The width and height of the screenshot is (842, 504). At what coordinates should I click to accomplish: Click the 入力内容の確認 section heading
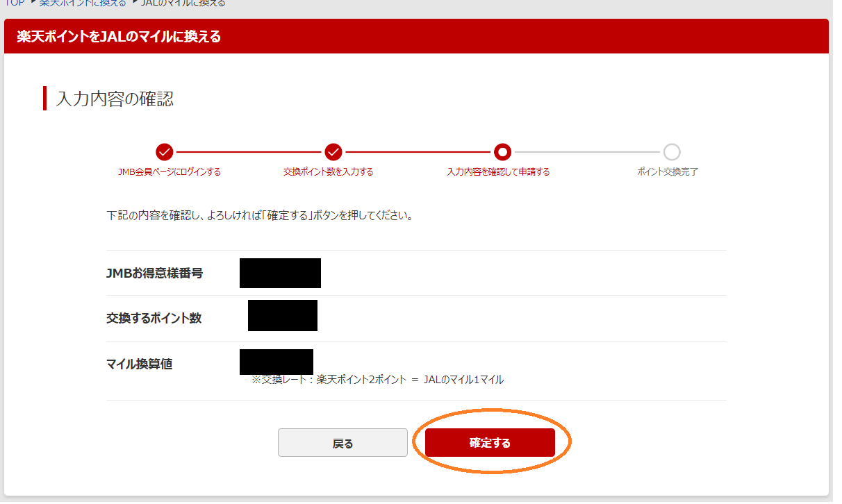[115, 99]
